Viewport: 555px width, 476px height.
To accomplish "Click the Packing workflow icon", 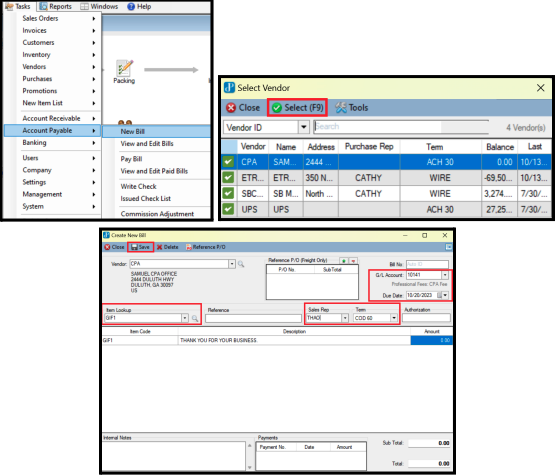I will [124, 72].
